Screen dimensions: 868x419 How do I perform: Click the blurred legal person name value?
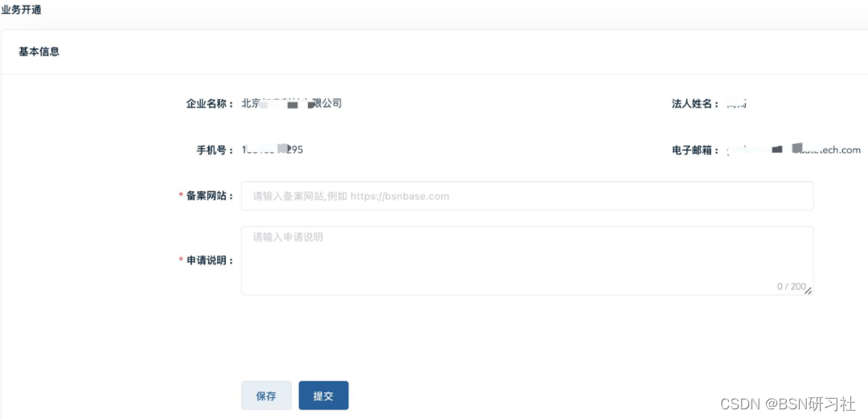click(x=737, y=104)
